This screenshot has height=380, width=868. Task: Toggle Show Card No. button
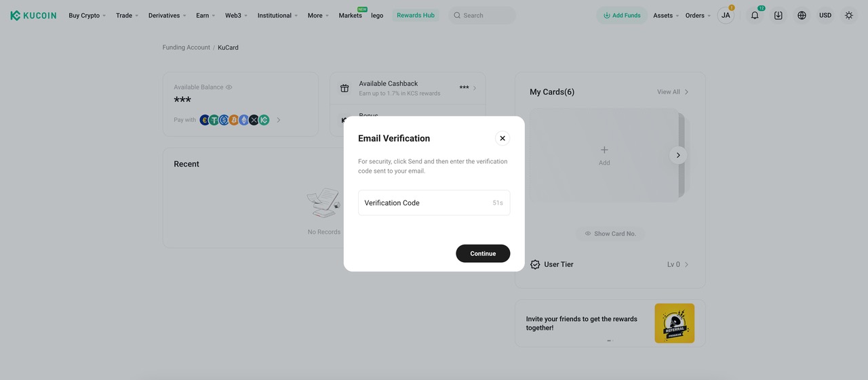coord(610,234)
